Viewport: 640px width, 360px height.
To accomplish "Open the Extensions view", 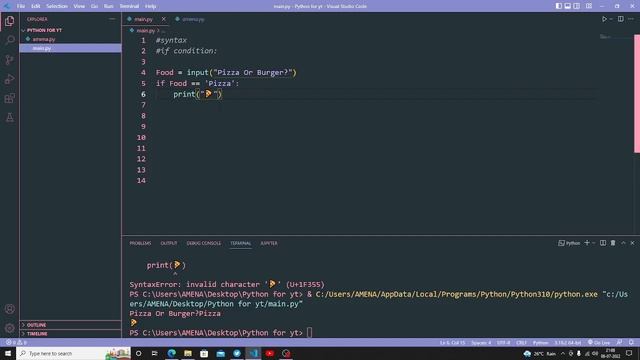I will point(9,98).
